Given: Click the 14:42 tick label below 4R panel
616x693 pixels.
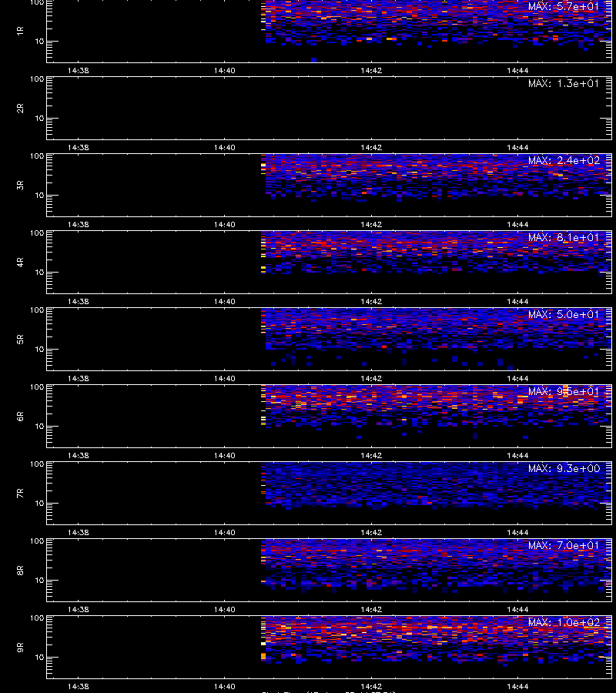Looking at the screenshot, I should point(371,301).
